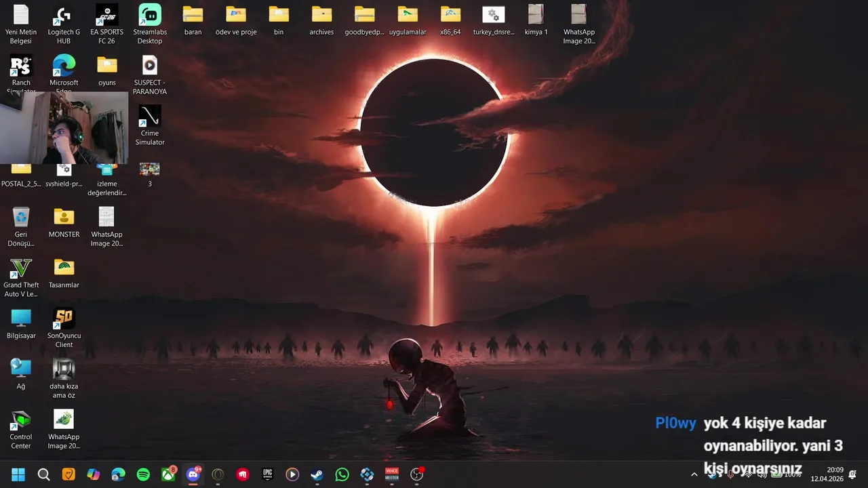The width and height of the screenshot is (868, 488).
Task: Click the izleme değerlendir... label
Action: [107, 188]
